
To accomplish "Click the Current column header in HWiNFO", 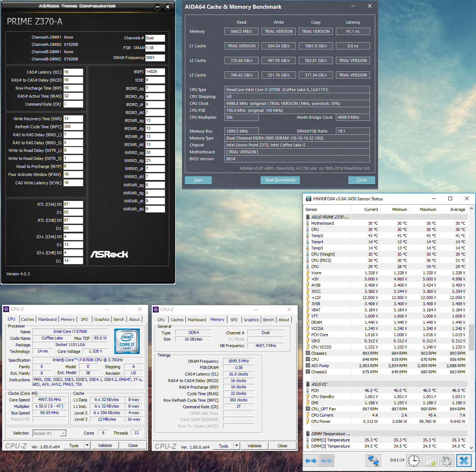I will (x=365, y=209).
